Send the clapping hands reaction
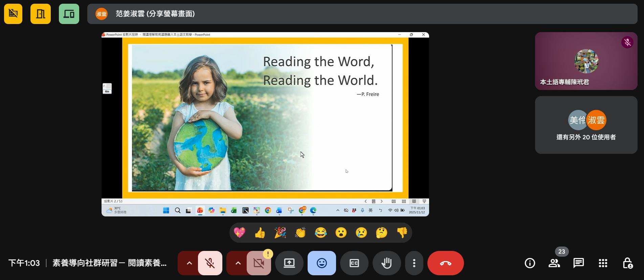644x280 pixels. coord(300,233)
